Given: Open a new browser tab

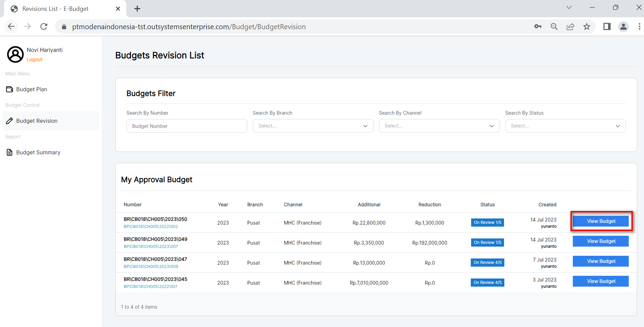Looking at the screenshot, I should coord(137,9).
